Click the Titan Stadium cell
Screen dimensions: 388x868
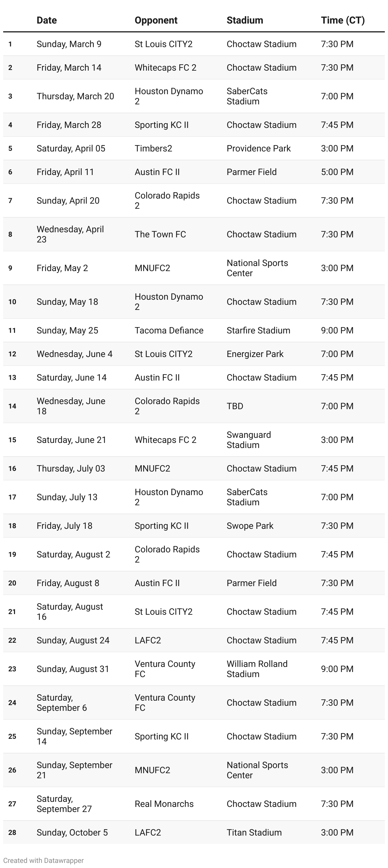[x=254, y=832]
